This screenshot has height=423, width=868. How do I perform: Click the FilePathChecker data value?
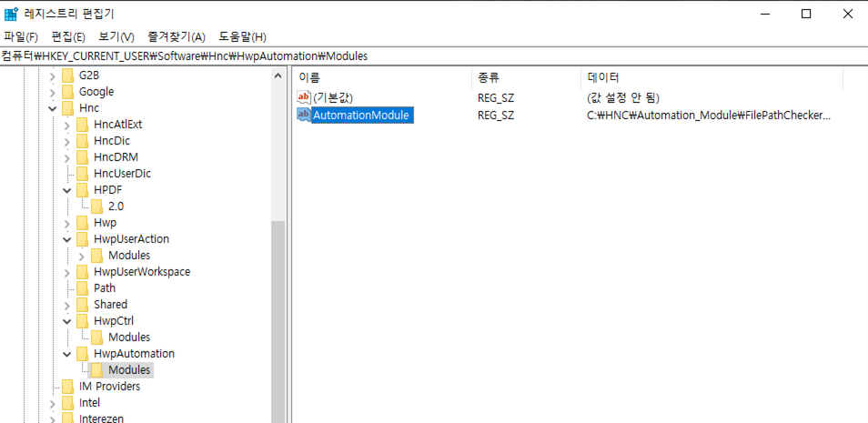pos(709,116)
